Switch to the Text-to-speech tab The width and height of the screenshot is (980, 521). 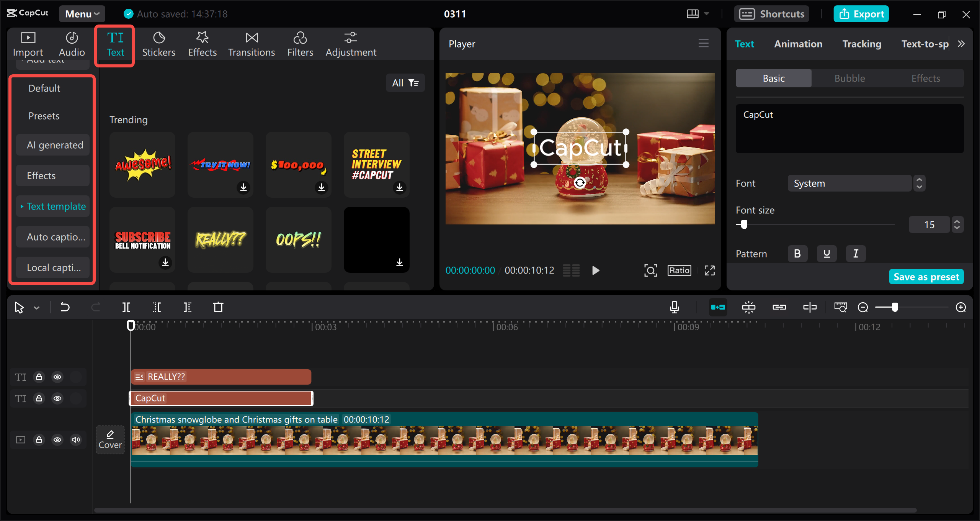point(925,44)
